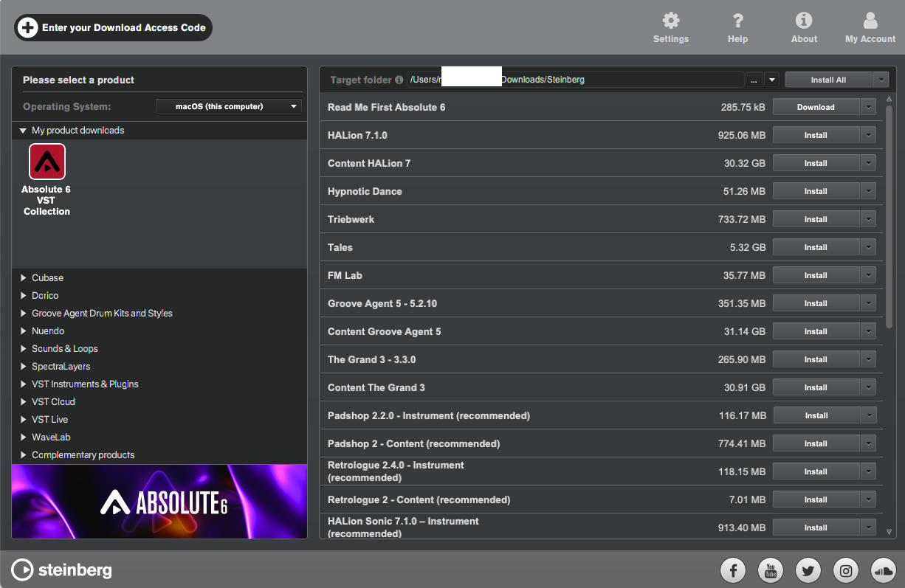Expand the VST Instruments & Plugins category
905x588 pixels.
(x=24, y=384)
